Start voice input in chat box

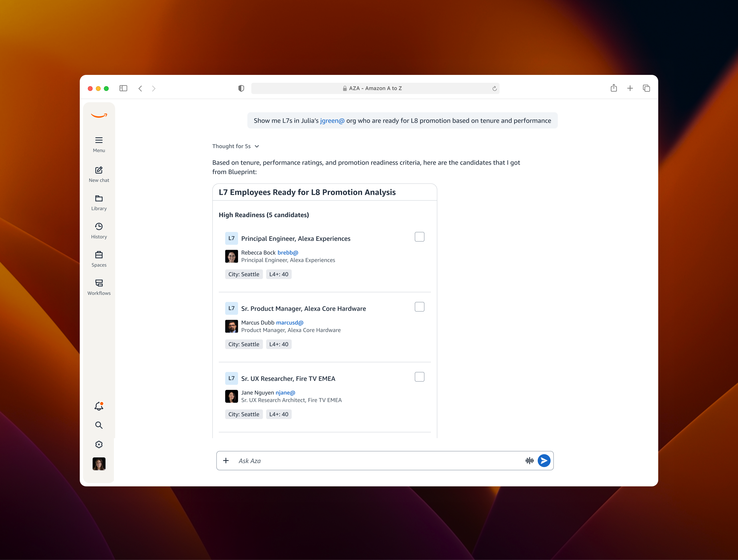(x=530, y=461)
